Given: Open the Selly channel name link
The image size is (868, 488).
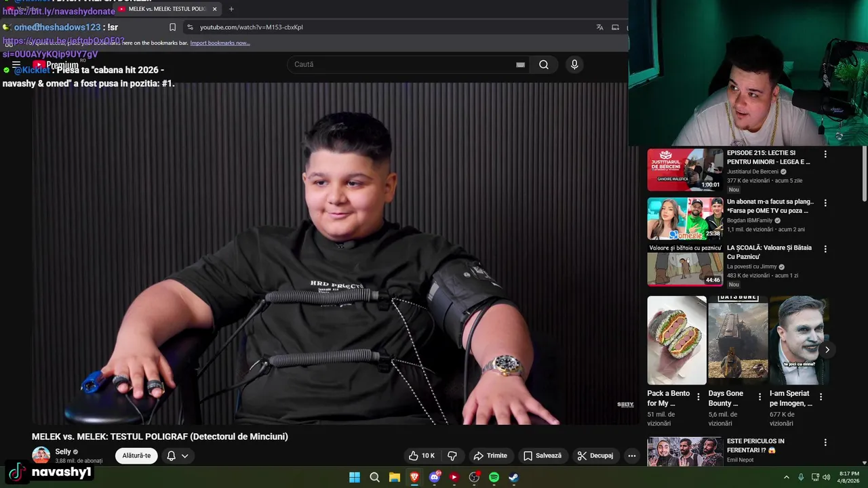Looking at the screenshot, I should 63,451.
